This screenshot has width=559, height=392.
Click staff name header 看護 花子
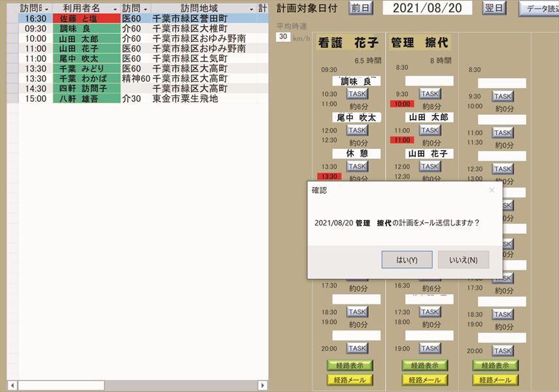coord(348,42)
